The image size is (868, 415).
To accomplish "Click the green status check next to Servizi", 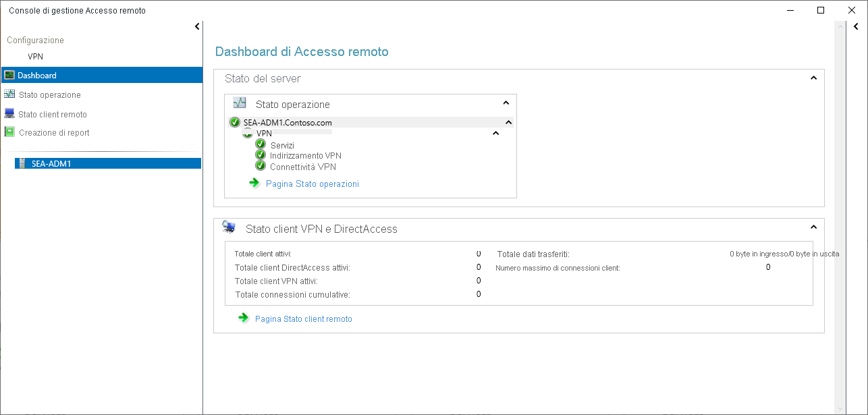I will click(261, 145).
